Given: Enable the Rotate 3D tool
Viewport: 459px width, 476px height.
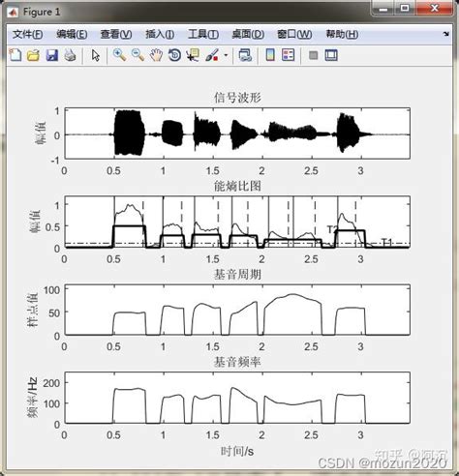Looking at the screenshot, I should (x=174, y=55).
